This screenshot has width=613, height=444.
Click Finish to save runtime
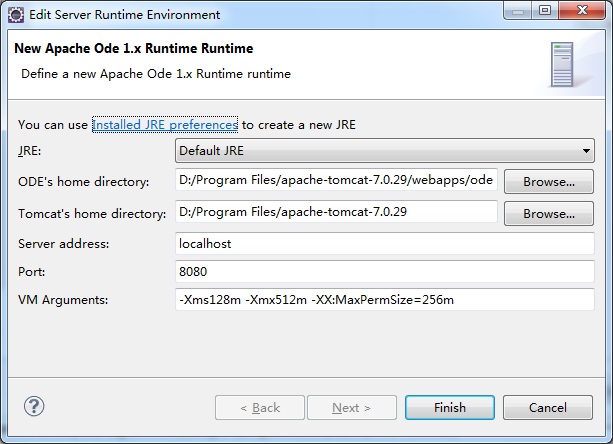[x=450, y=408]
